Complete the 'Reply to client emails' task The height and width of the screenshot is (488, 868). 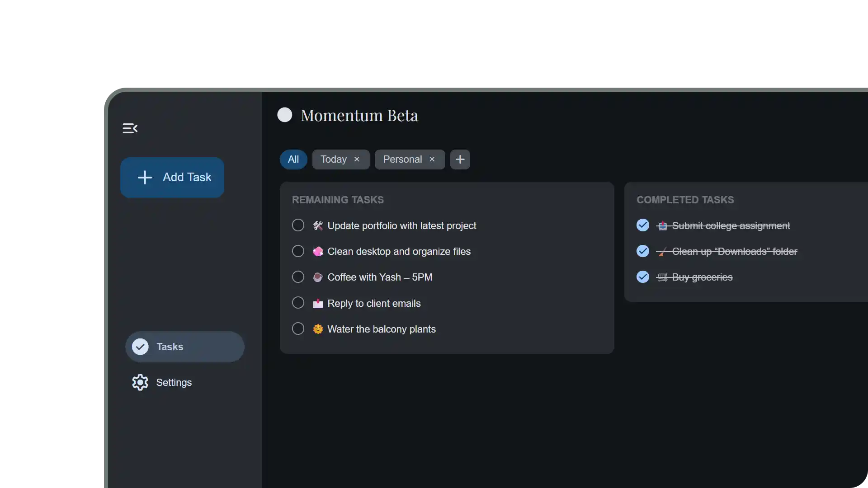298,303
